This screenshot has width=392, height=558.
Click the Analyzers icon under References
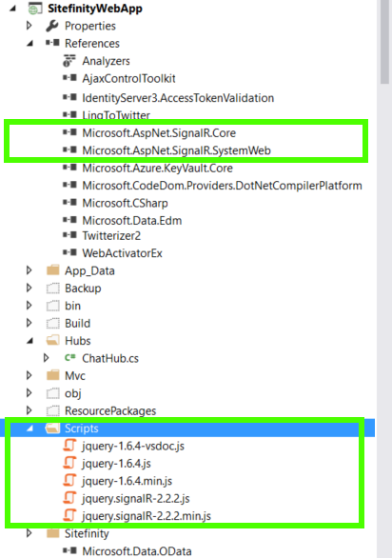coord(69,61)
